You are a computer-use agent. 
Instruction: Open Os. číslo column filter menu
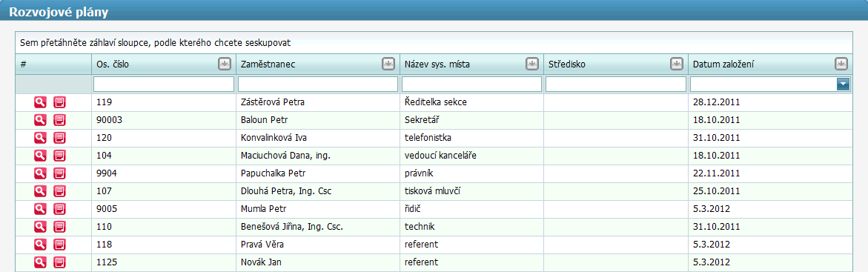(225, 64)
